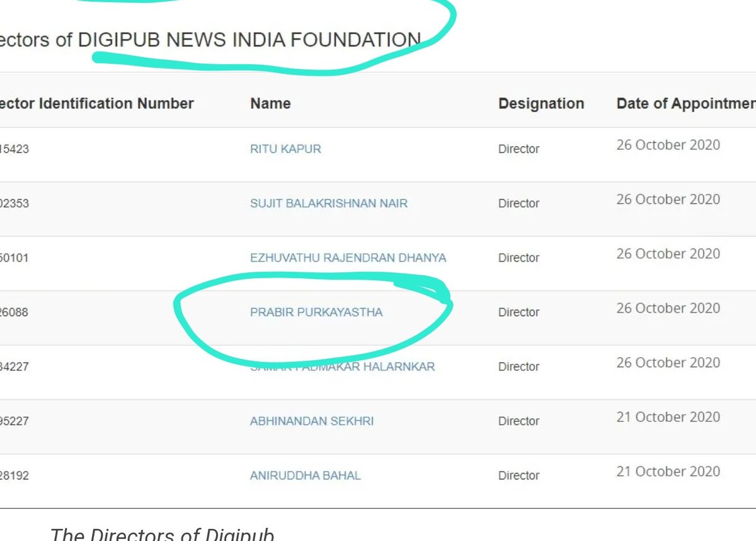The height and width of the screenshot is (541, 756).
Task: Click the Designation column header
Action: [541, 103]
